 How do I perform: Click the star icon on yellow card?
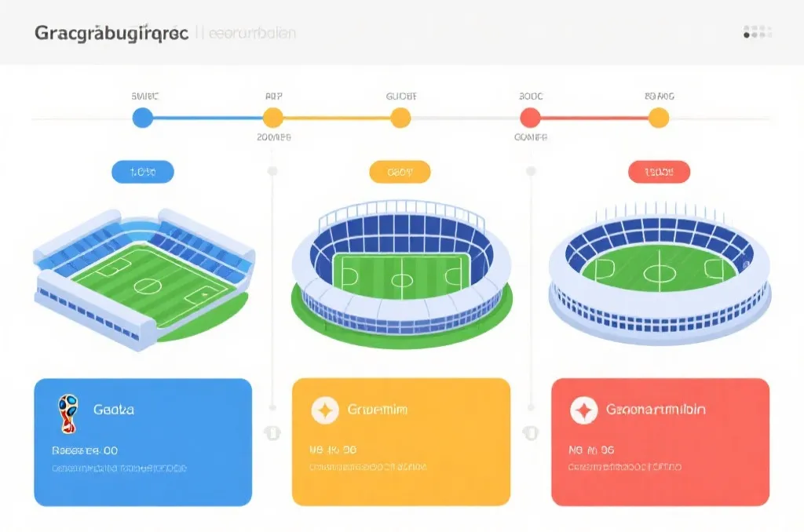tap(324, 410)
